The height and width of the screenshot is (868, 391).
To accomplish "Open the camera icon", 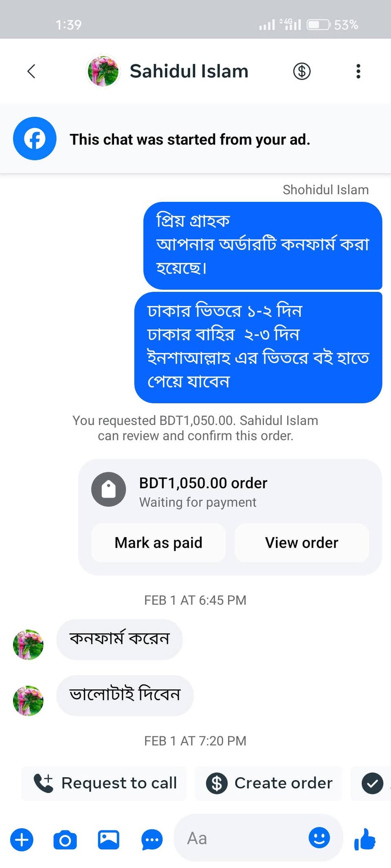I will point(65,840).
